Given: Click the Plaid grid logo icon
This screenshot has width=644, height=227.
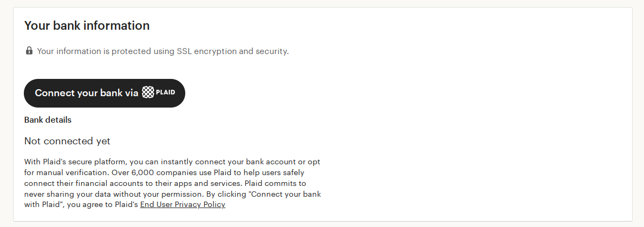Looking at the screenshot, I should coord(148,93).
